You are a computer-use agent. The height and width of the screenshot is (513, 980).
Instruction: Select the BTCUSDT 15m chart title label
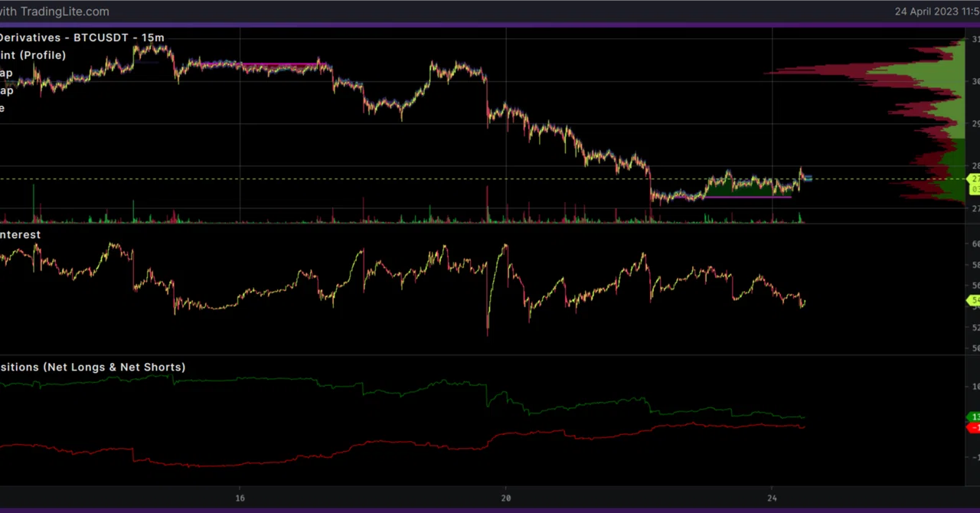coord(82,38)
